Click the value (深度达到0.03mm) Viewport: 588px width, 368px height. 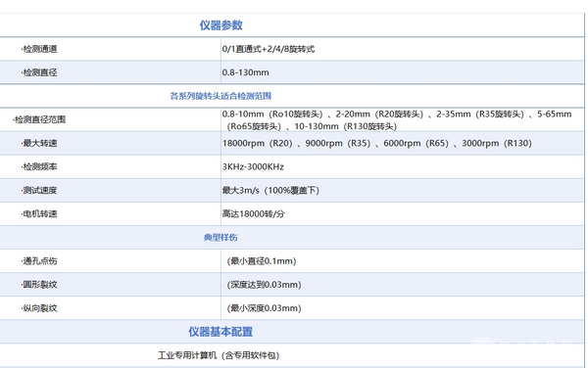point(264,285)
